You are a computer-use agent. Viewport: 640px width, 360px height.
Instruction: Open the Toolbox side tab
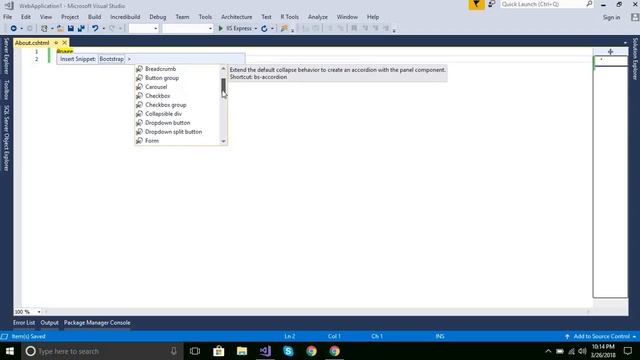pos(6,90)
